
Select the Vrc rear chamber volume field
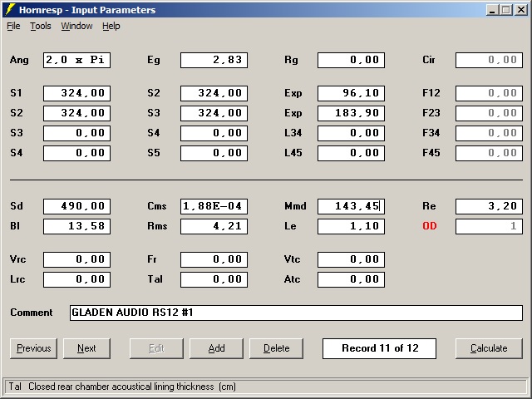pos(76,259)
